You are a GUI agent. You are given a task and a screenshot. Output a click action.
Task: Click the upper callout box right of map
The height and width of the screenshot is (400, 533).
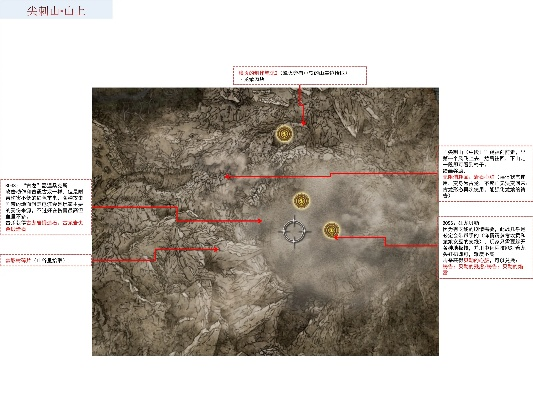[x=486, y=173]
